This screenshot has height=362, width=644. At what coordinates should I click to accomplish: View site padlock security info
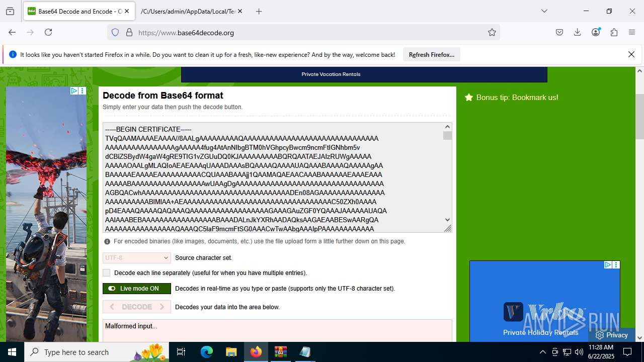[129, 32]
